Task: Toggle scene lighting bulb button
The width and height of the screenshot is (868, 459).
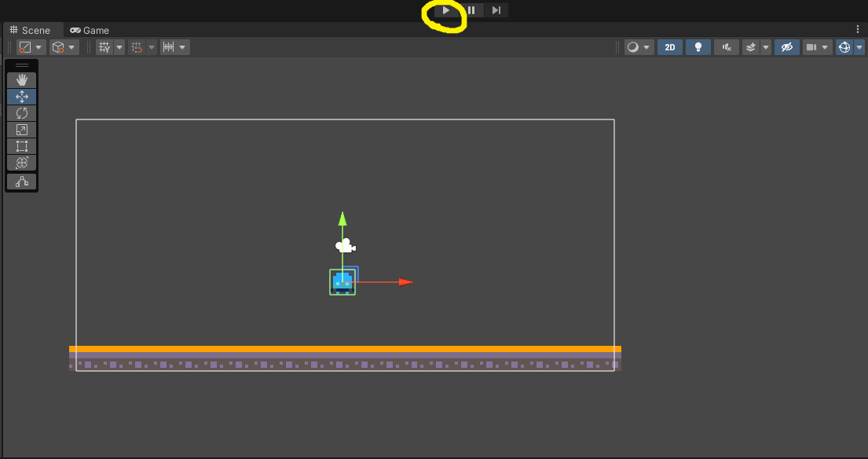Action: (x=698, y=48)
